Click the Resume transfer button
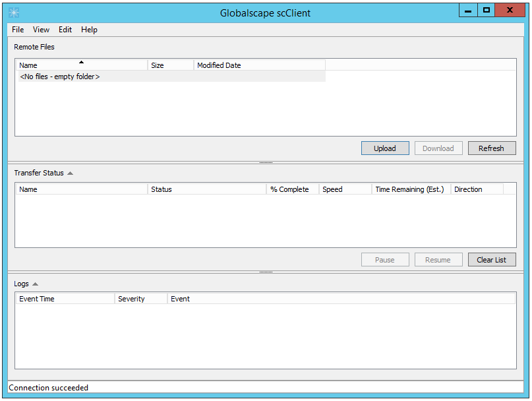Image resolution: width=532 pixels, height=401 pixels. [438, 260]
